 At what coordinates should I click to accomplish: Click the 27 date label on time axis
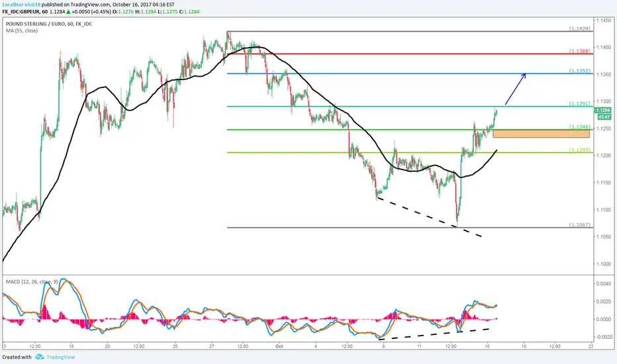[x=212, y=347]
